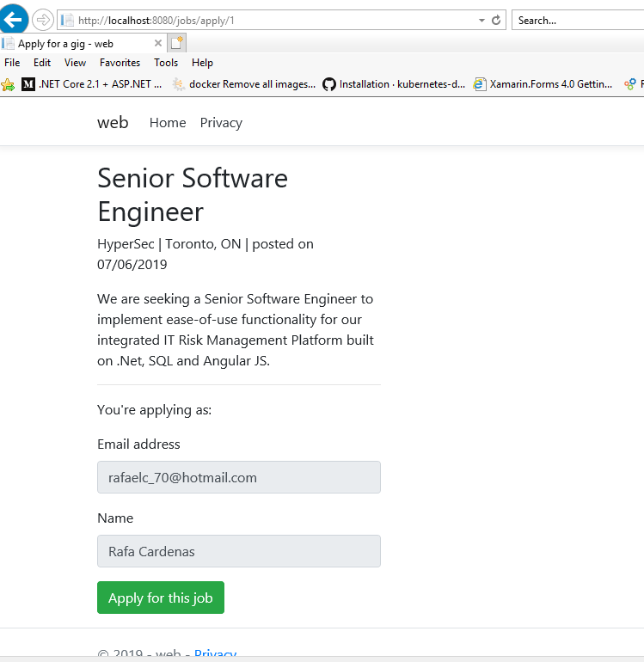Open the File menu

pos(12,63)
